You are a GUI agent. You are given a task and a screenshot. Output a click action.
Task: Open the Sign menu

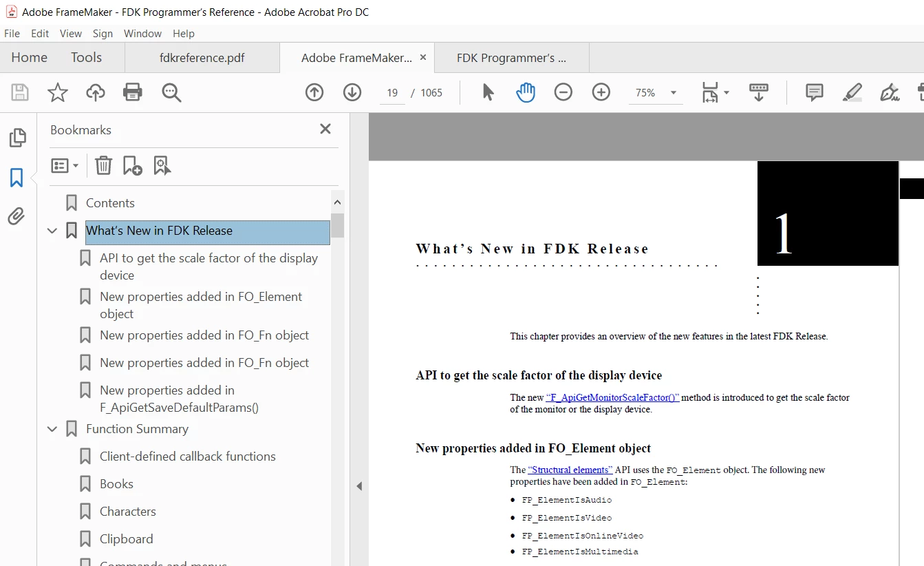click(103, 33)
